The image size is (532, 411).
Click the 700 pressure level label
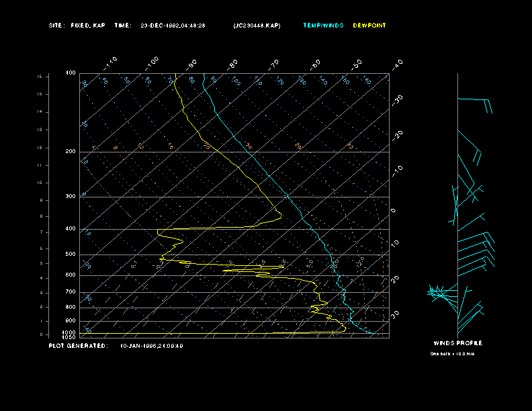tap(71, 292)
